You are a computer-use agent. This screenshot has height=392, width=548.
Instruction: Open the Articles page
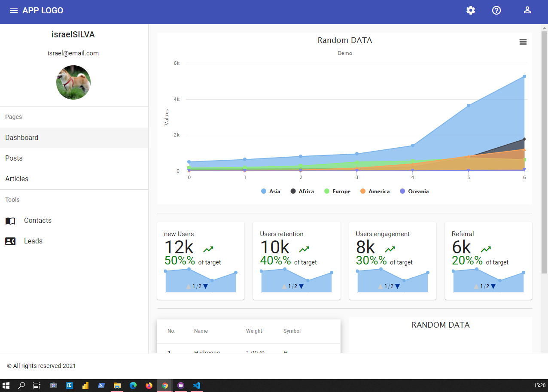point(74,179)
